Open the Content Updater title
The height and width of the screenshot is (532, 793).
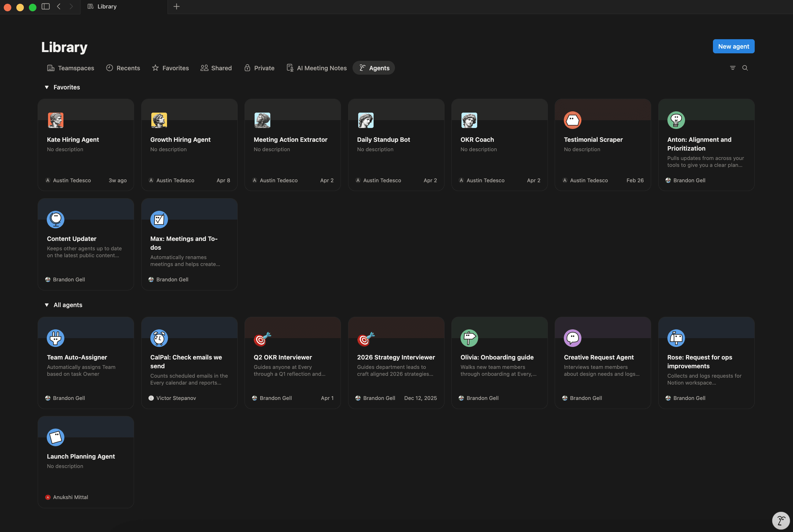[71, 238]
